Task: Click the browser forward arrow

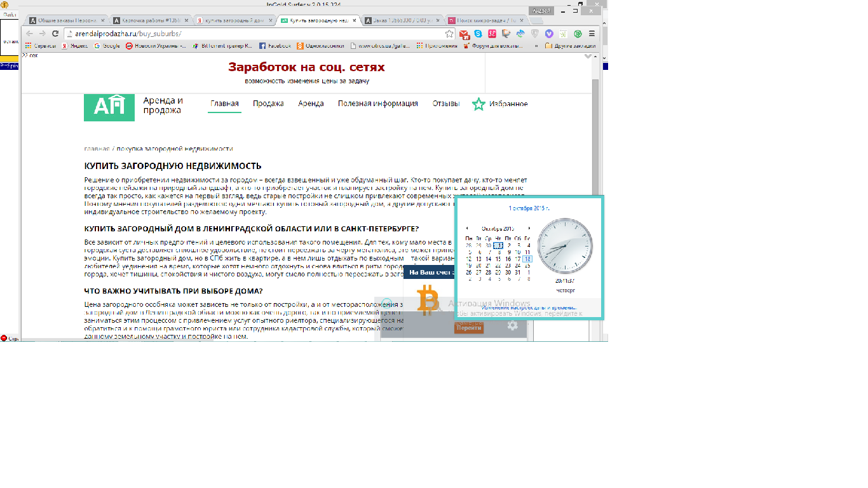Action: tap(42, 34)
